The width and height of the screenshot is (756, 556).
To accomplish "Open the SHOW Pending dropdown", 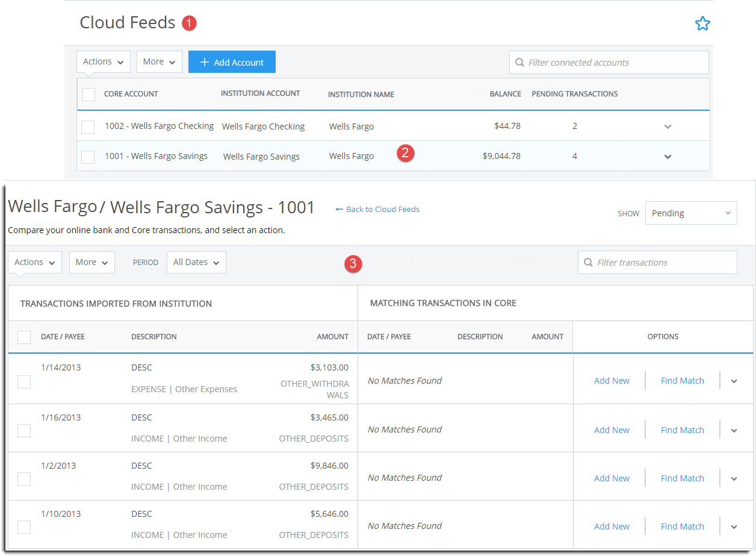I will tap(691, 213).
